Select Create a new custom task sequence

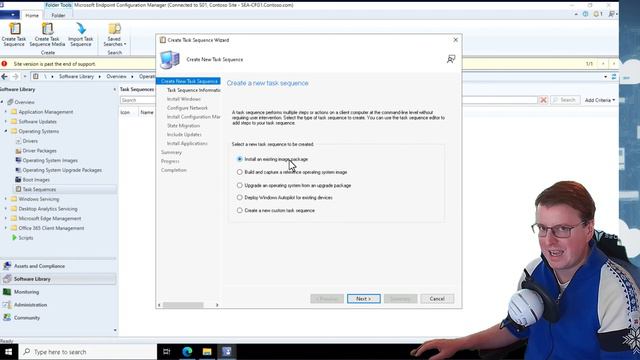240,211
